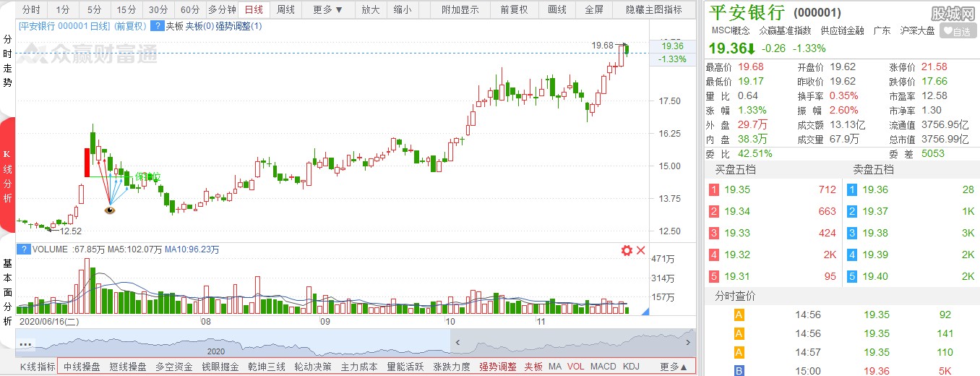Open the 供应链金融 tag
980x376 pixels.
tap(842, 30)
